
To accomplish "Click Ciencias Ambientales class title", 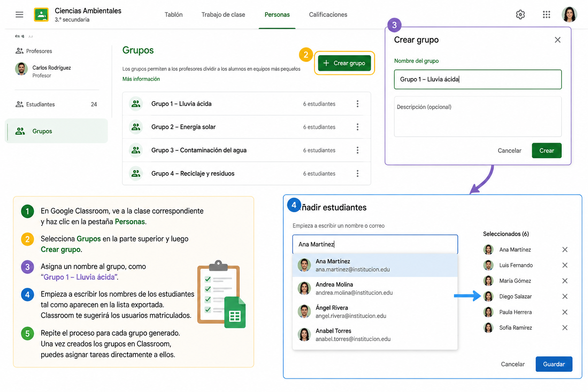I will [88, 11].
